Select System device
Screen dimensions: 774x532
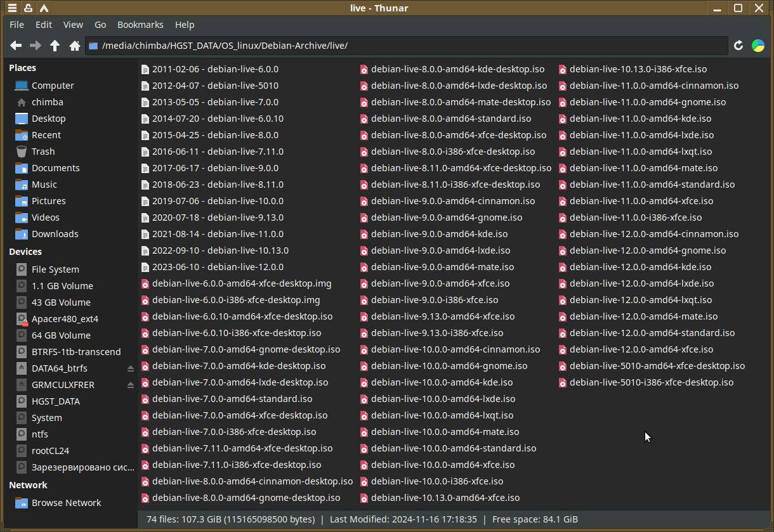pyautogui.click(x=39, y=418)
